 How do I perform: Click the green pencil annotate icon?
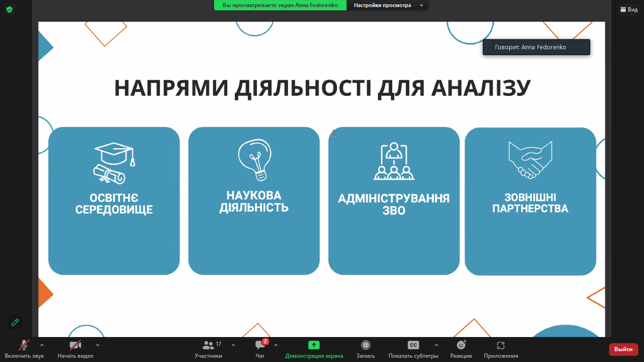click(15, 322)
